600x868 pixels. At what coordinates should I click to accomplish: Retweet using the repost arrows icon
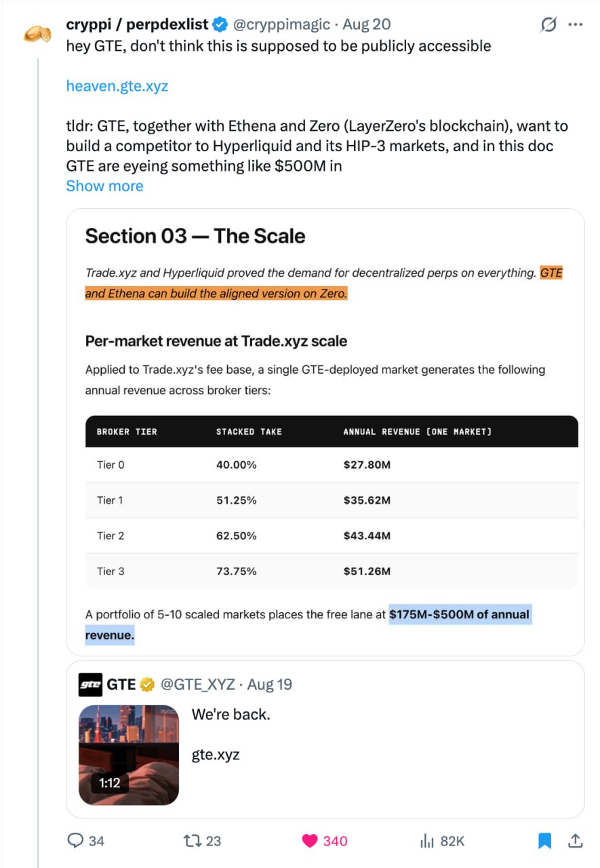tap(193, 841)
